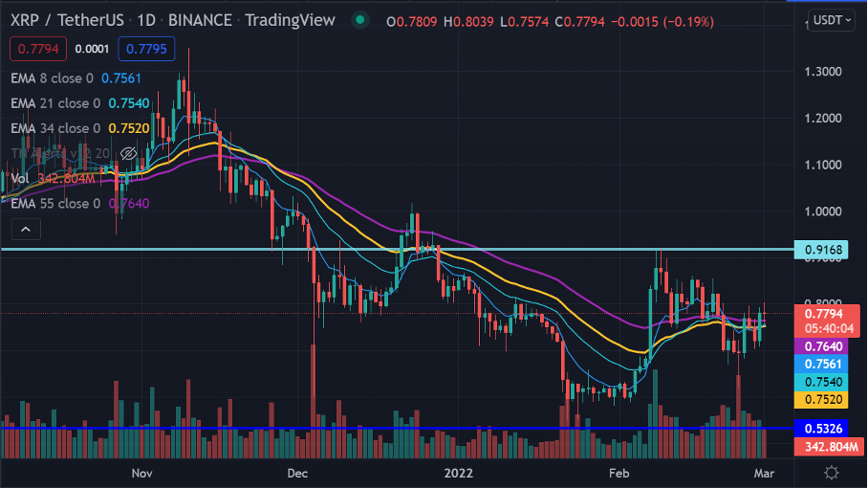Click the Mar label on time axis
868x488 pixels.
coord(764,473)
